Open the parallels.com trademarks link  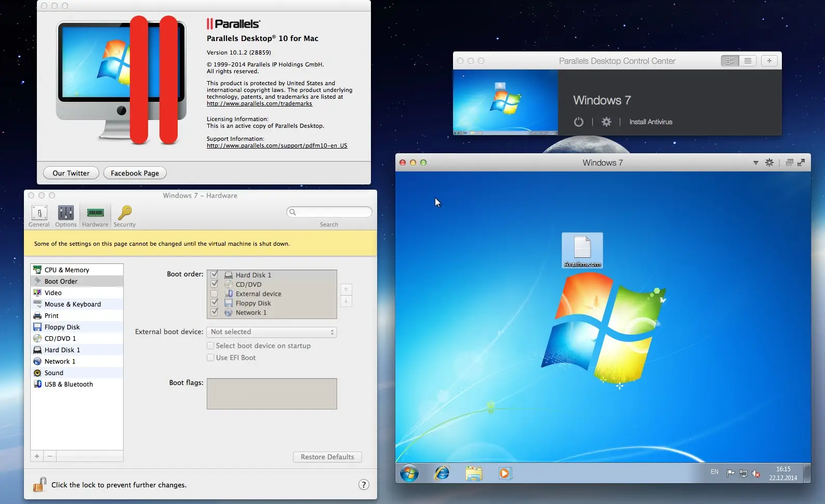[x=259, y=103]
